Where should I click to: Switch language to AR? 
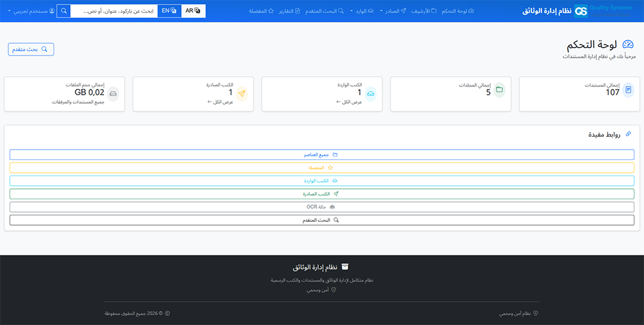pyautogui.click(x=193, y=11)
